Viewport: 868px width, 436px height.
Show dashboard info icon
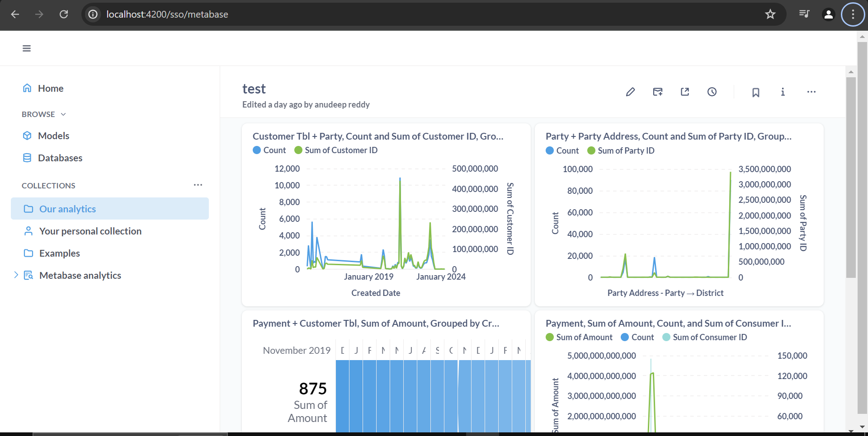tap(783, 92)
